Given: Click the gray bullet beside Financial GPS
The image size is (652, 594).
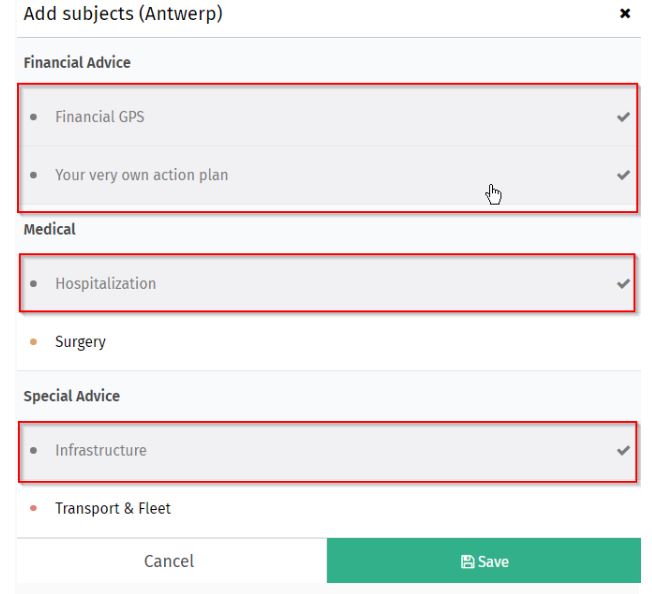Looking at the screenshot, I should (34, 117).
